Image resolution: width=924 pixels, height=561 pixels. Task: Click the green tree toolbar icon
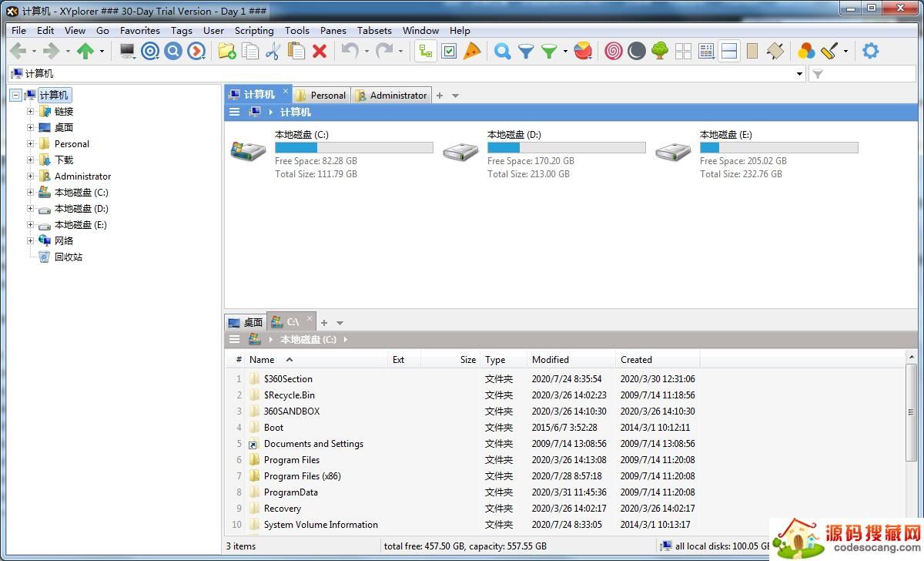coord(660,52)
